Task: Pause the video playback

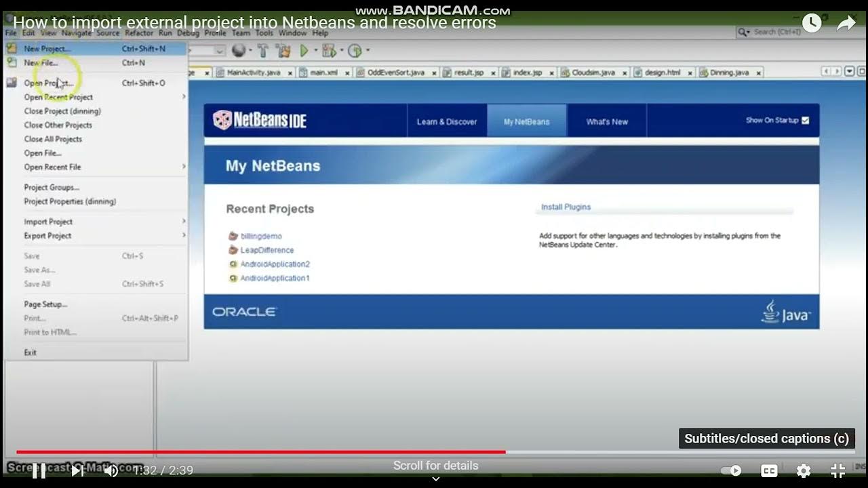Action: coord(39,470)
